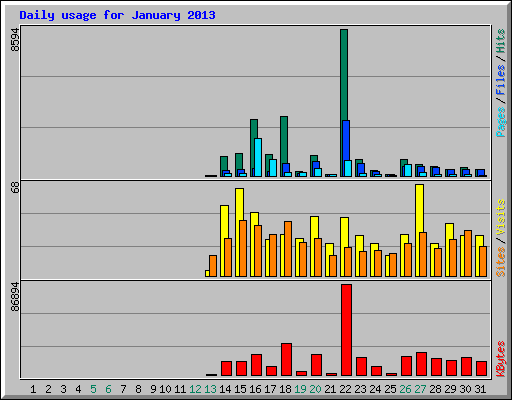Click the green day label 19
Image resolution: width=512 pixels, height=400 pixels.
coord(300,389)
